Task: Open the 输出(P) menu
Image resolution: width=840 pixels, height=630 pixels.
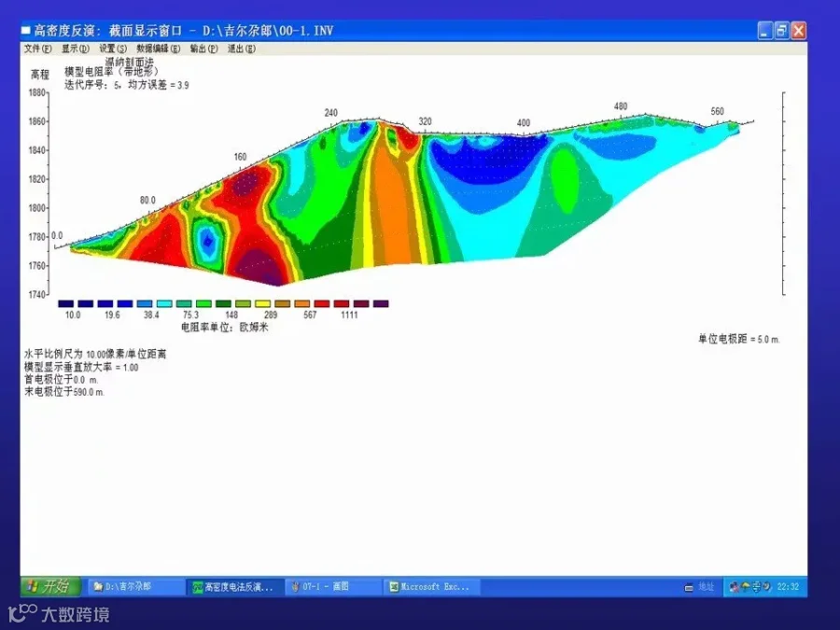Action: (x=203, y=49)
